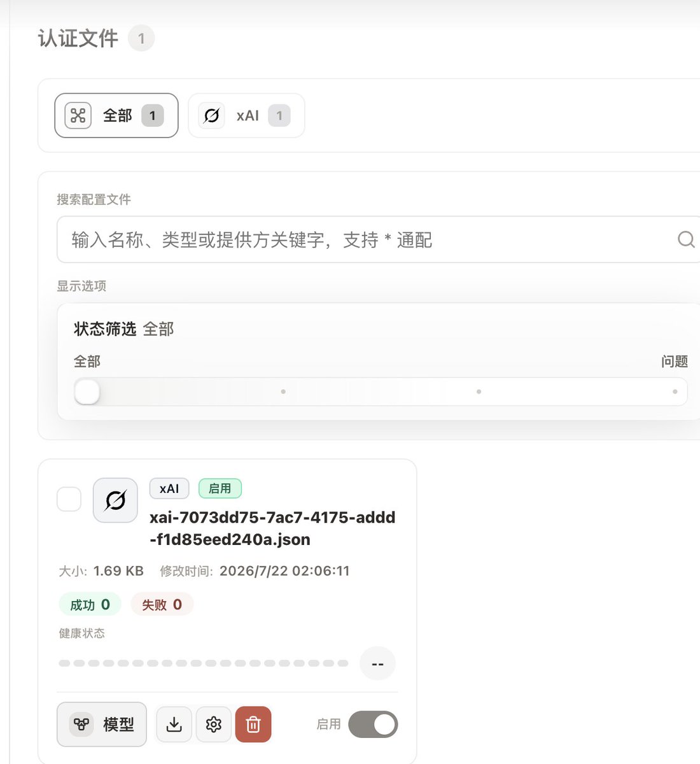Image resolution: width=700 pixels, height=764 pixels.
Task: Click the health status dot bar
Action: [204, 663]
